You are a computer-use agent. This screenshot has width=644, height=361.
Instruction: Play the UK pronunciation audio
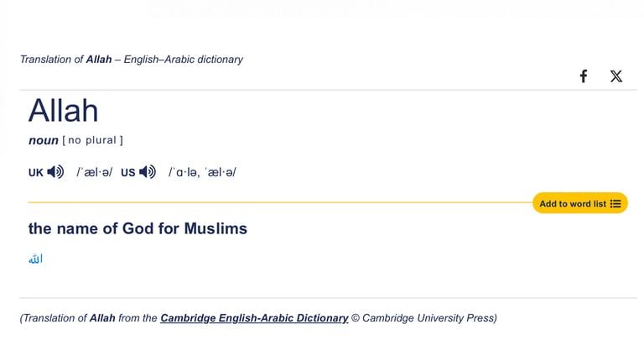pyautogui.click(x=56, y=172)
